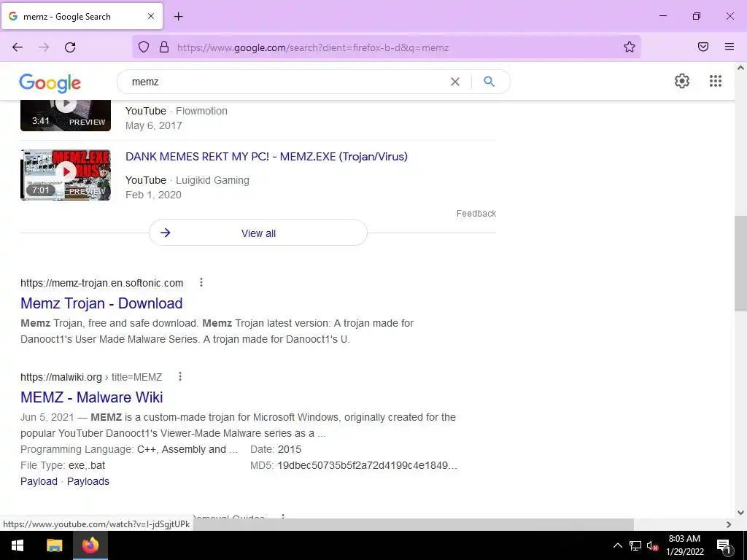Click the horizontal scrollbar right arrow
This screenshot has width=747, height=560.
point(729,524)
